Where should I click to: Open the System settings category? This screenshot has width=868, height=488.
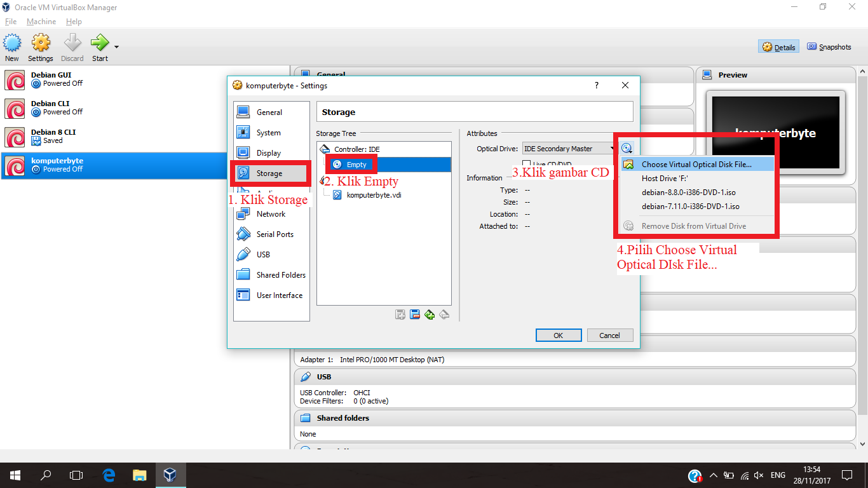[271, 133]
